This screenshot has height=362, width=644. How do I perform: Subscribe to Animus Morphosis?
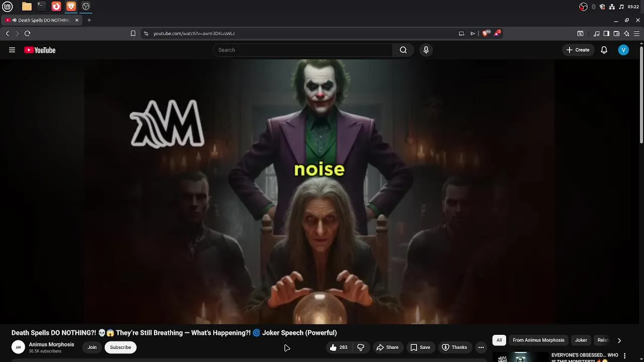coord(120,347)
